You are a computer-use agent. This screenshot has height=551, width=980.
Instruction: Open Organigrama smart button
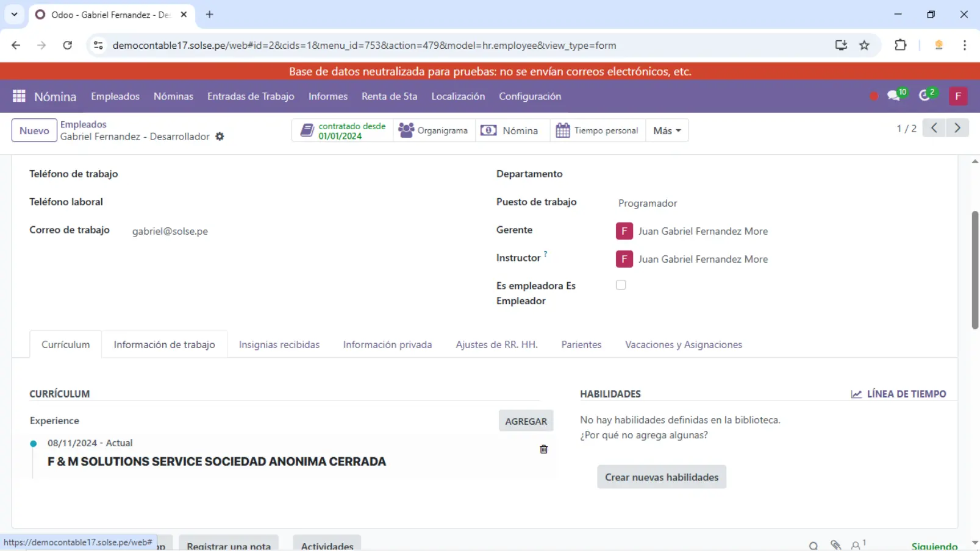434,130
